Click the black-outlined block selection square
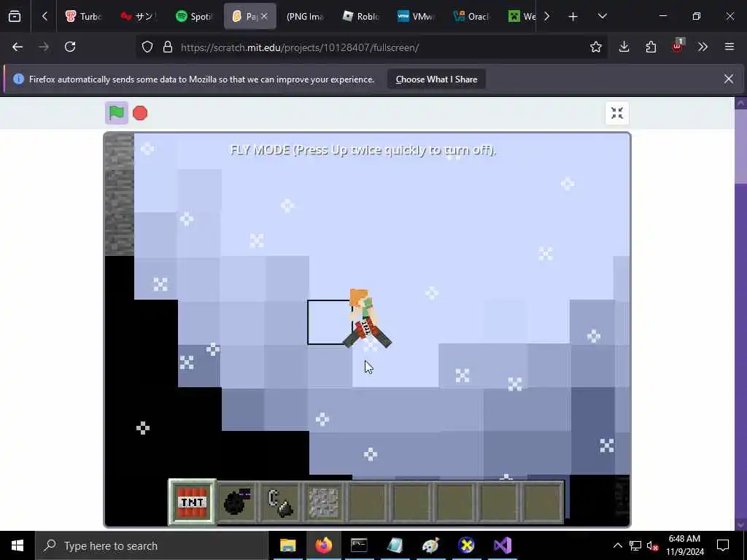This screenshot has height=560, width=747. [x=330, y=322]
